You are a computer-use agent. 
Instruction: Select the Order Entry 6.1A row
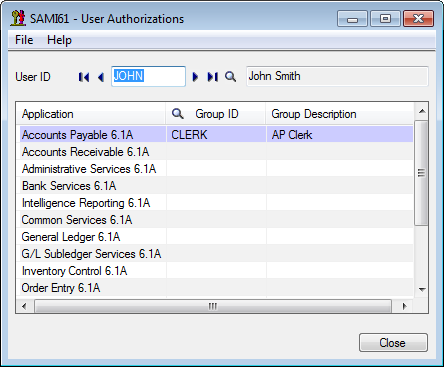coord(216,288)
